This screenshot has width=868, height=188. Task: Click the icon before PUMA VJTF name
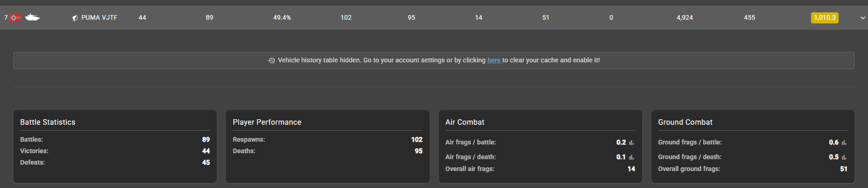pyautogui.click(x=75, y=18)
